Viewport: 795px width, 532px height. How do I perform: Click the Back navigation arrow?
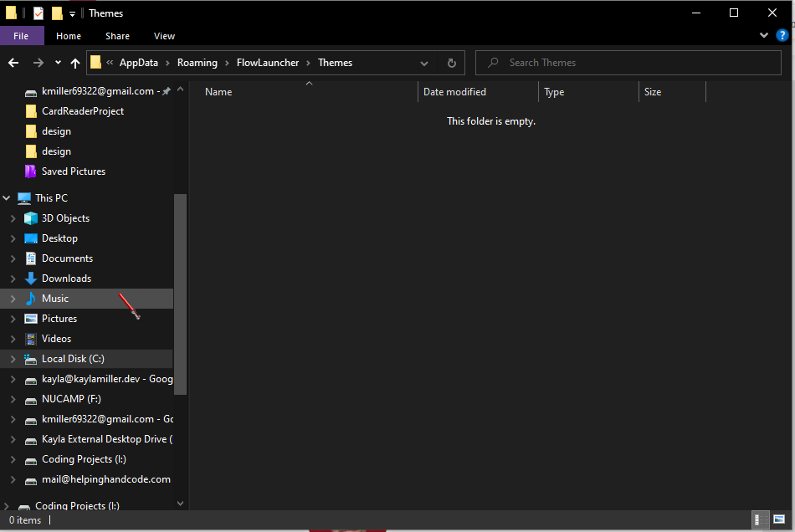click(13, 63)
